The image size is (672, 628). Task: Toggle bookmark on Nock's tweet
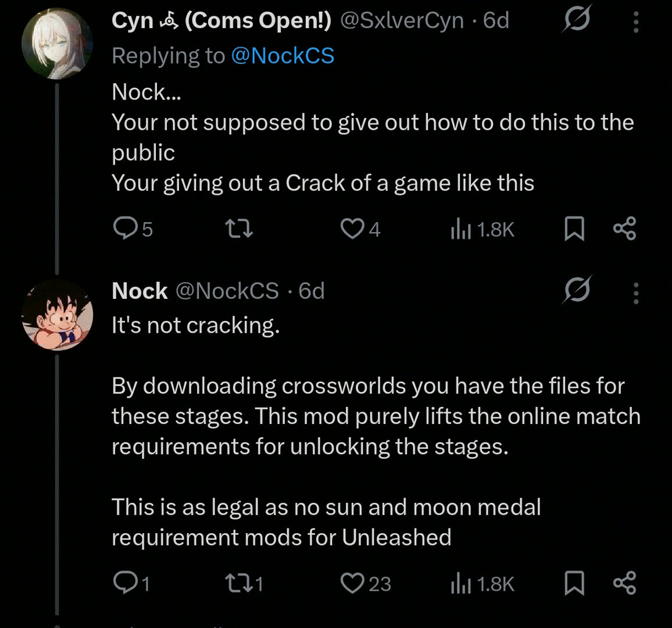tap(574, 583)
